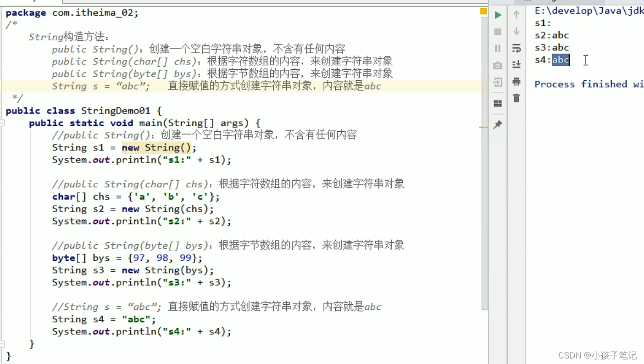
Task: Click the selected 'abc' in the s4 output
Action: tap(561, 60)
